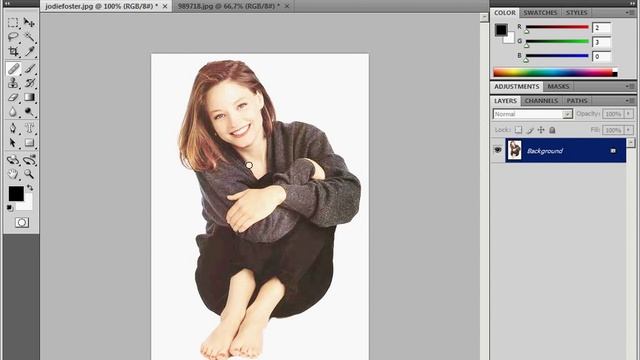Viewport: 640px width, 360px height.
Task: Select the Magic Wand tool
Action: (x=29, y=37)
